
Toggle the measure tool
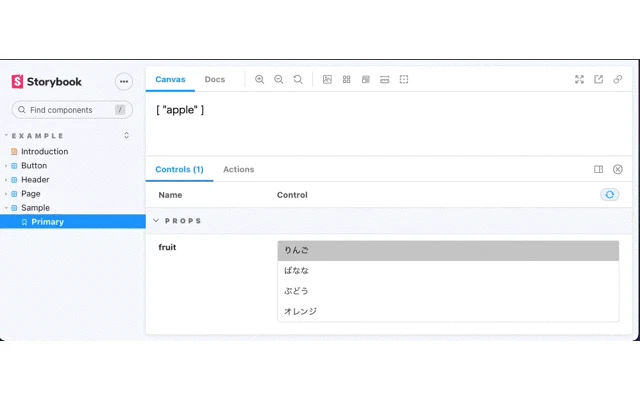pos(384,80)
